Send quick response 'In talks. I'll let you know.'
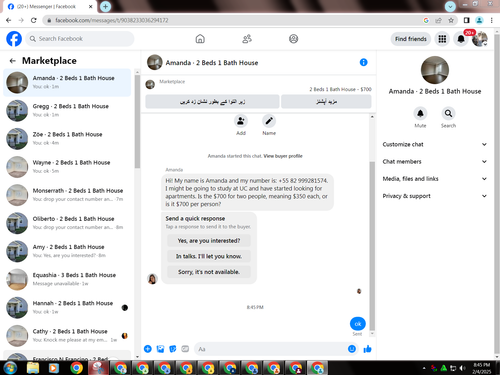Viewport: 500px width, 375px height. 209,256
